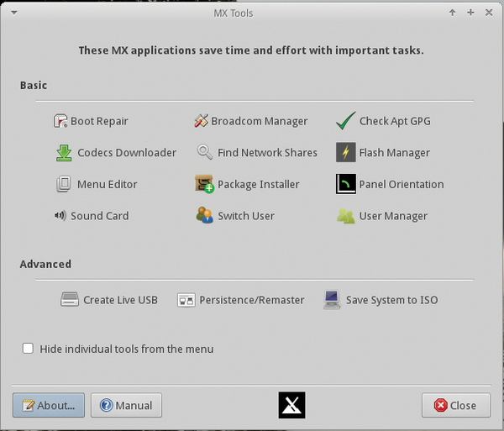
Task: Open Package Installer via its label
Action: click(x=259, y=184)
